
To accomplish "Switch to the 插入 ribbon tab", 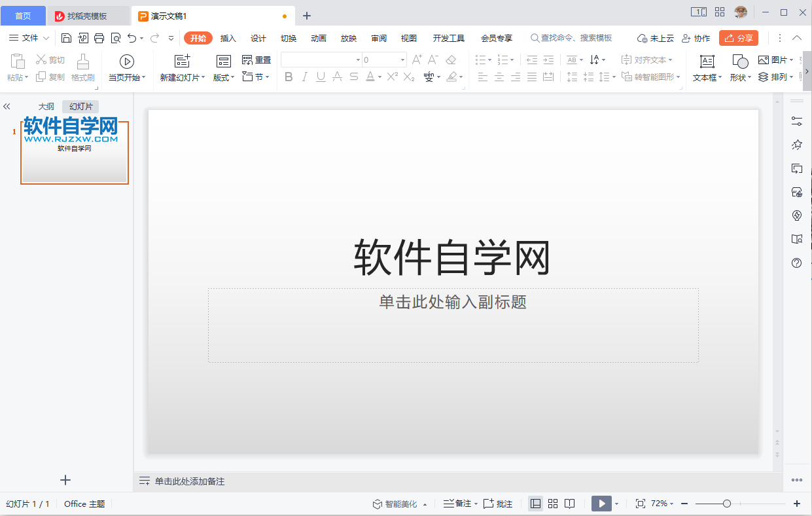I will 227,37.
